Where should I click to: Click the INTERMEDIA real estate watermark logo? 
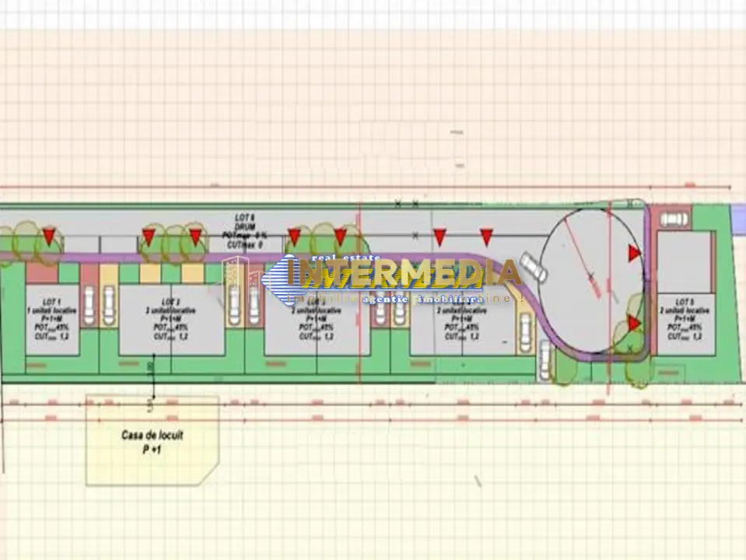pos(391,278)
